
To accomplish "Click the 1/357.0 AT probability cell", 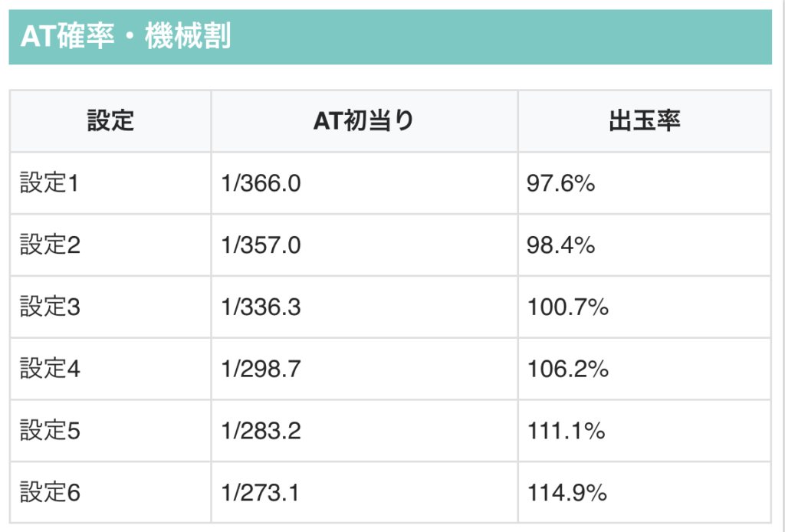I will pos(261,245).
